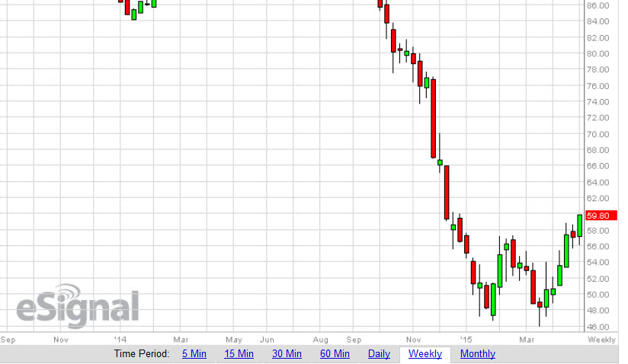
Task: Open the 60 Min time period chart
Action: pyautogui.click(x=335, y=354)
